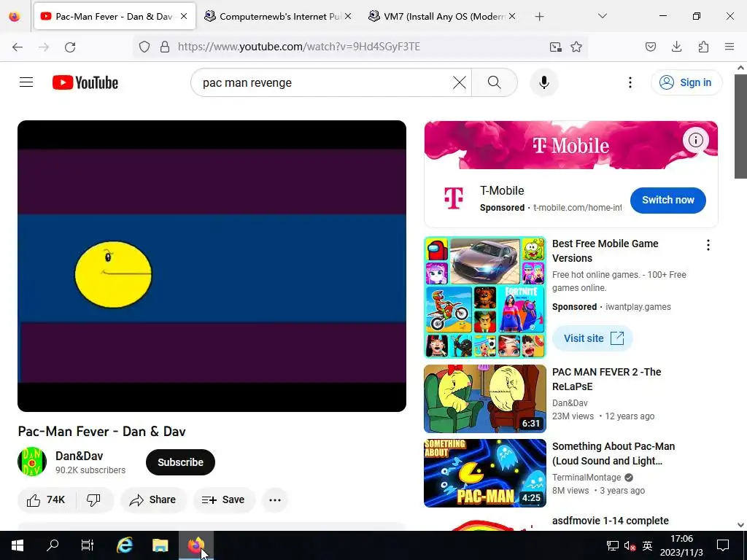747x560 pixels.
Task: Open Windows taskbar search
Action: 53,545
